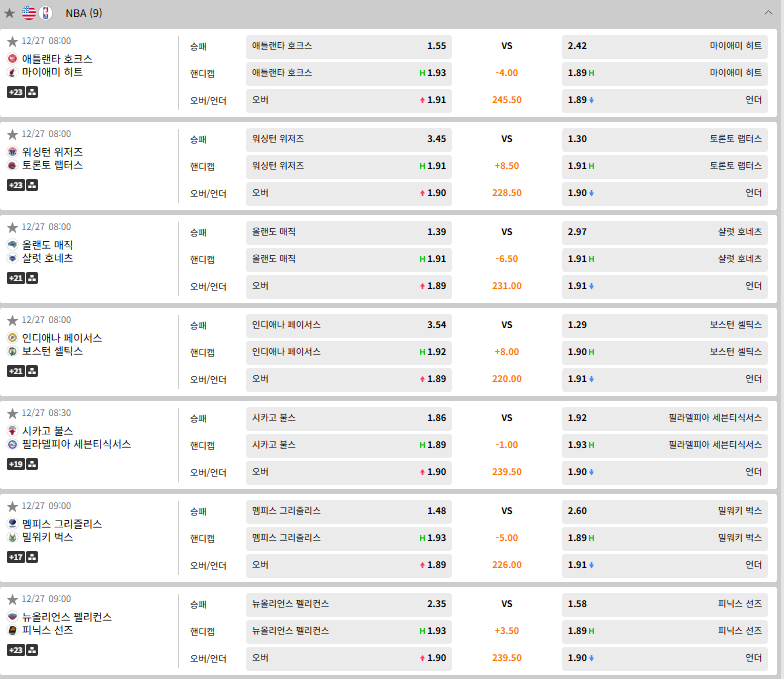Open standings icon for Grizzlies vs Bucks
784x679 pixels.
(x=33, y=557)
